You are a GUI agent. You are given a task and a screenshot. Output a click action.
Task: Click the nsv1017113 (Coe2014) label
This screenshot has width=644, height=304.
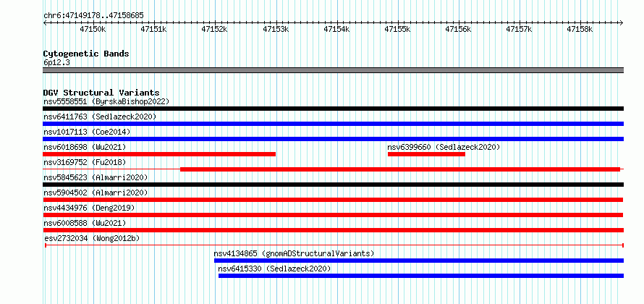click(x=87, y=132)
